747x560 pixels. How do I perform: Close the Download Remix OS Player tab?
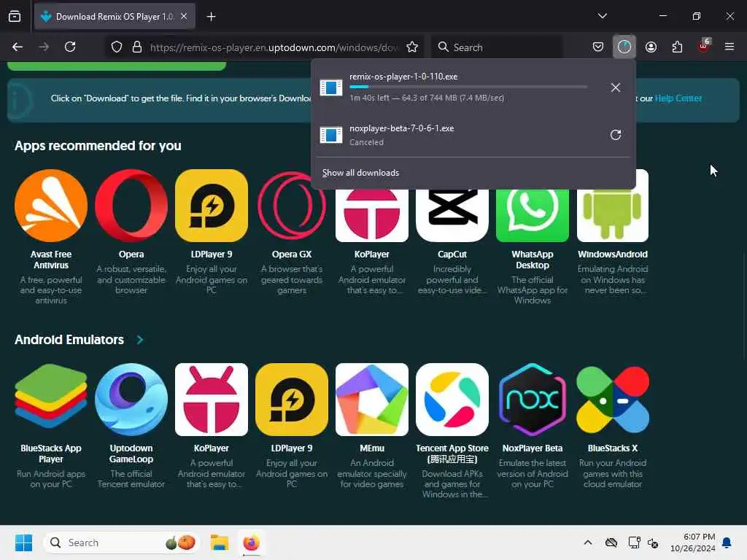[184, 16]
